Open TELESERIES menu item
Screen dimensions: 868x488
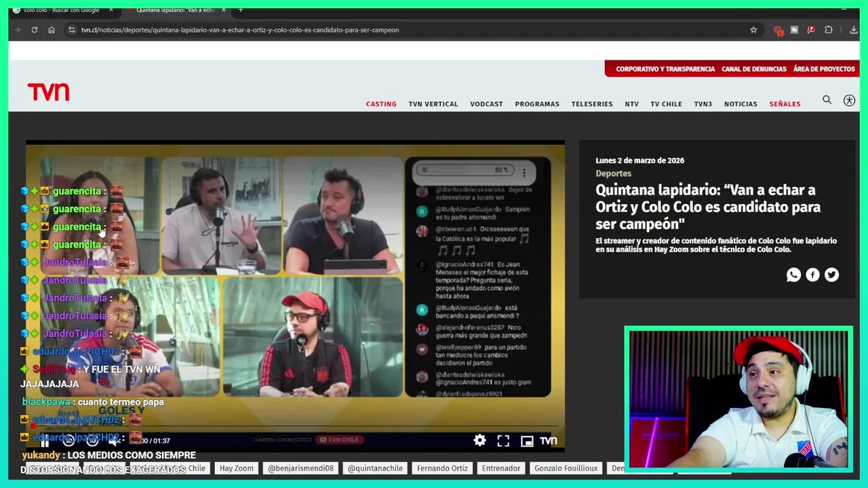tap(592, 104)
